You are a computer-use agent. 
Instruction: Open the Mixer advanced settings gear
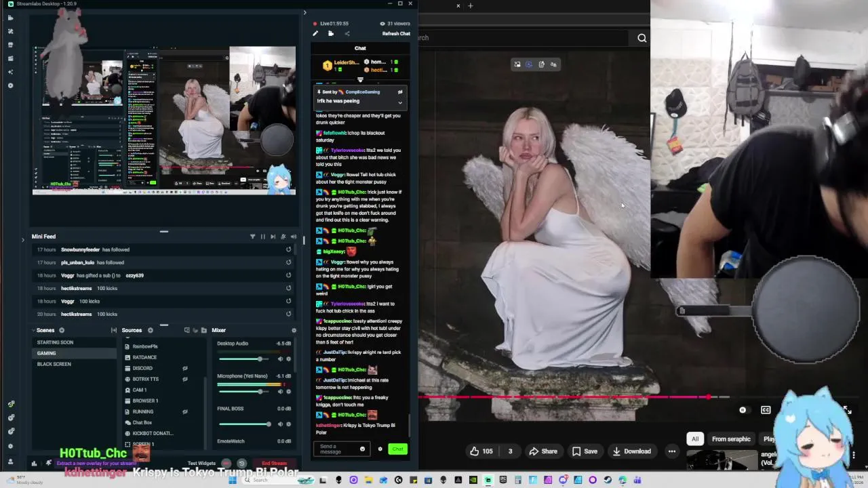(x=294, y=330)
